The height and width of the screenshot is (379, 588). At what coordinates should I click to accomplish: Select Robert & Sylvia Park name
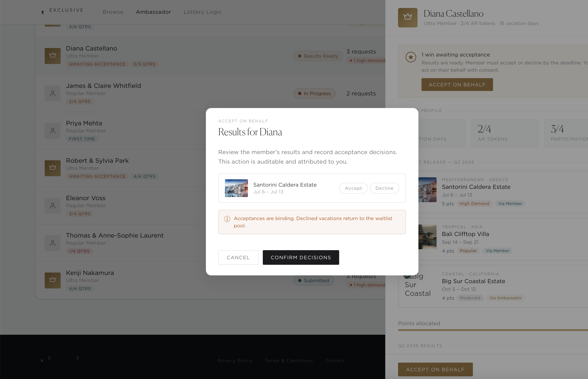(x=97, y=160)
